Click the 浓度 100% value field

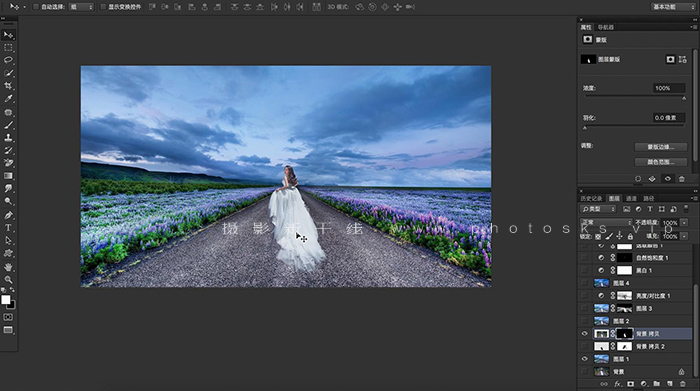point(668,88)
